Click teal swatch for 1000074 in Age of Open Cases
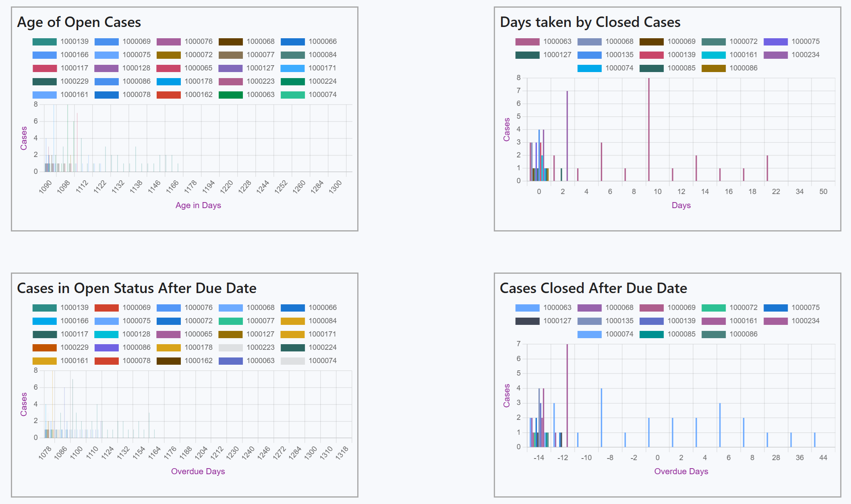Viewport: 851px width, 504px height. coord(293,95)
